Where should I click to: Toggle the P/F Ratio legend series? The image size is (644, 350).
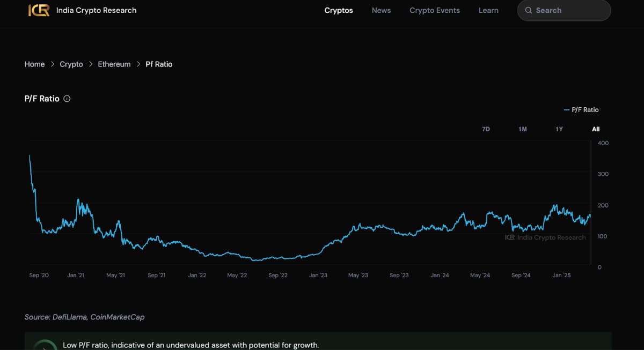click(x=581, y=110)
